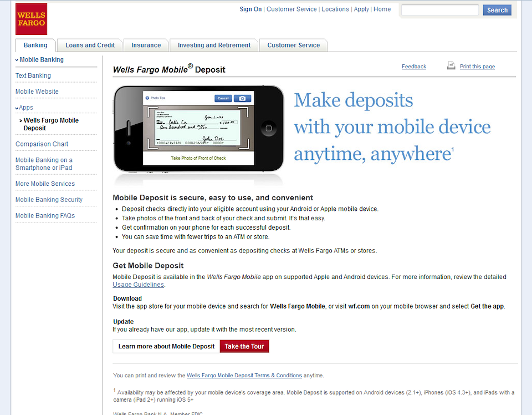Click the Print this page link
The width and height of the screenshot is (532, 415).
[477, 67]
